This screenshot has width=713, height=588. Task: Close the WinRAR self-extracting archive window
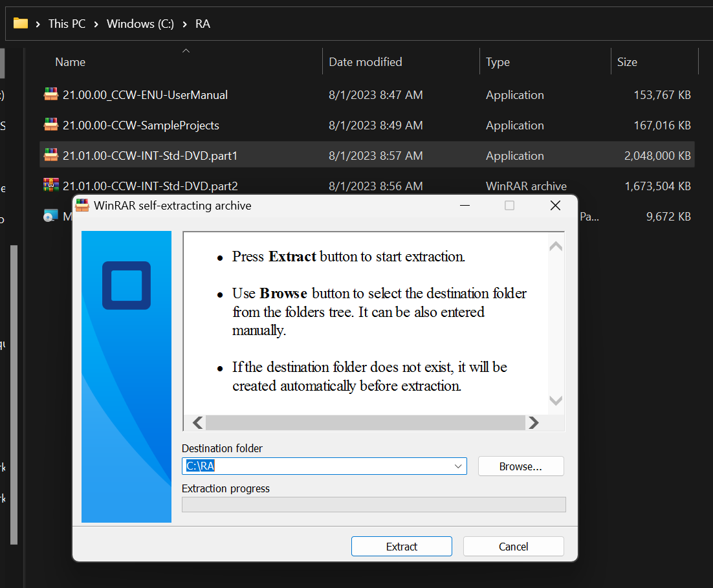(x=555, y=206)
